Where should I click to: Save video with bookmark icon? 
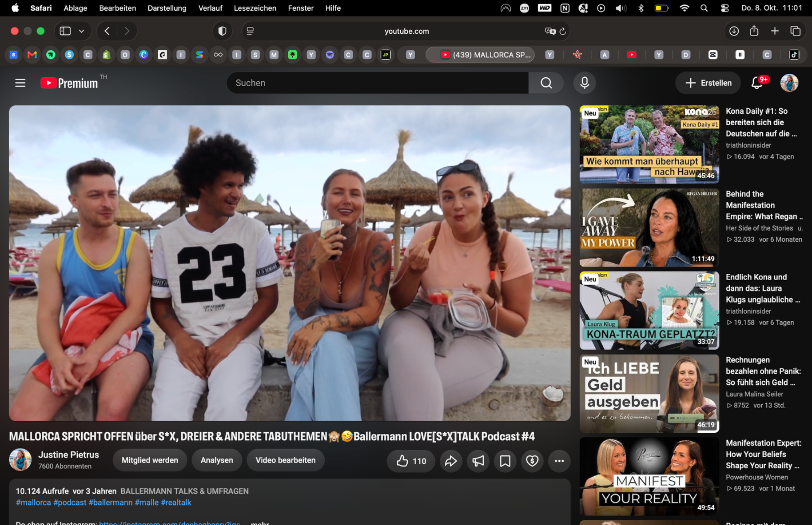tap(505, 460)
